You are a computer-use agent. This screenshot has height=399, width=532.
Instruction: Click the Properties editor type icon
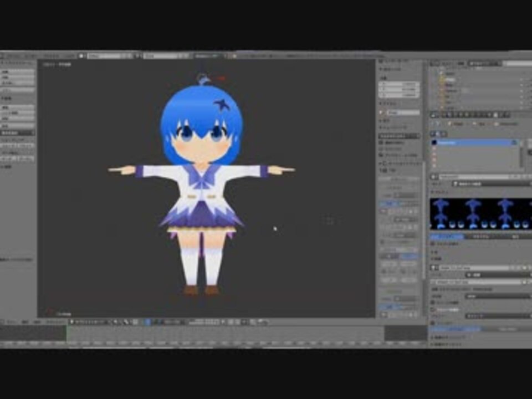point(434,116)
